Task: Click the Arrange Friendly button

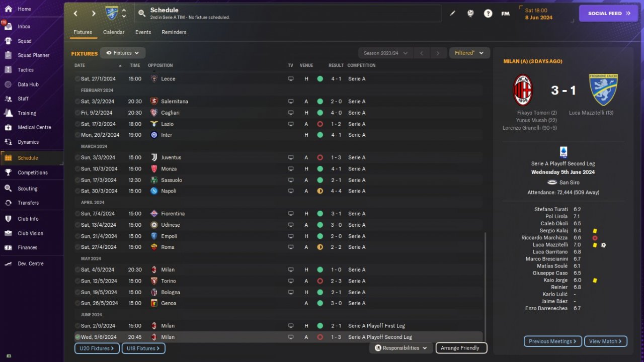Action: (x=461, y=348)
